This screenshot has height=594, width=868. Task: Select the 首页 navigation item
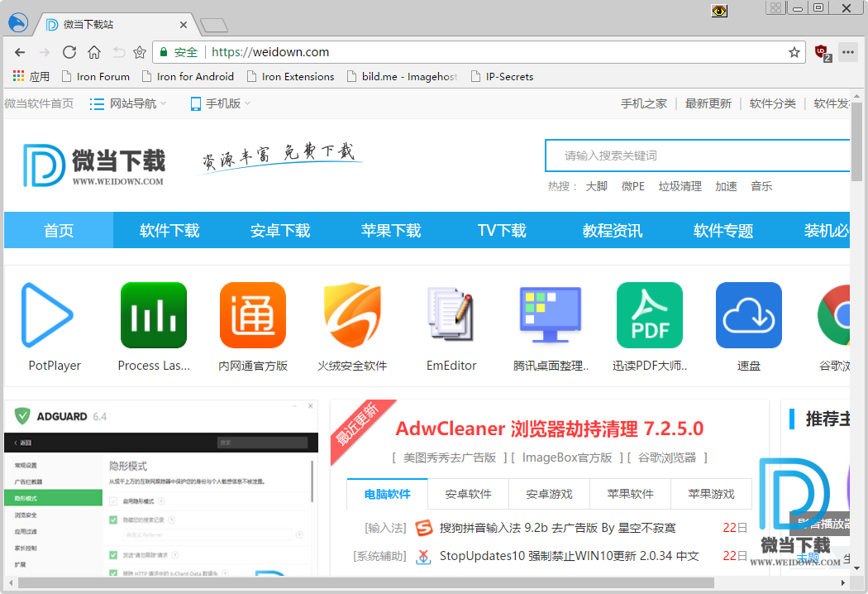tap(59, 230)
